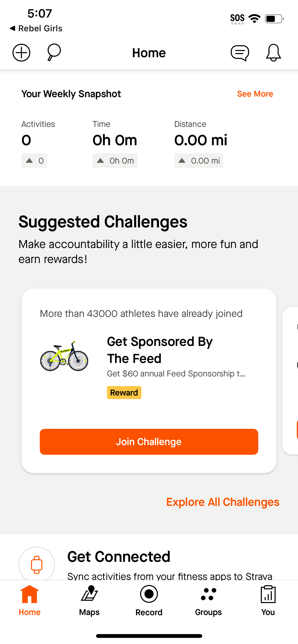Open search with the magnifying glass icon
The height and width of the screenshot is (644, 298).
(52, 52)
